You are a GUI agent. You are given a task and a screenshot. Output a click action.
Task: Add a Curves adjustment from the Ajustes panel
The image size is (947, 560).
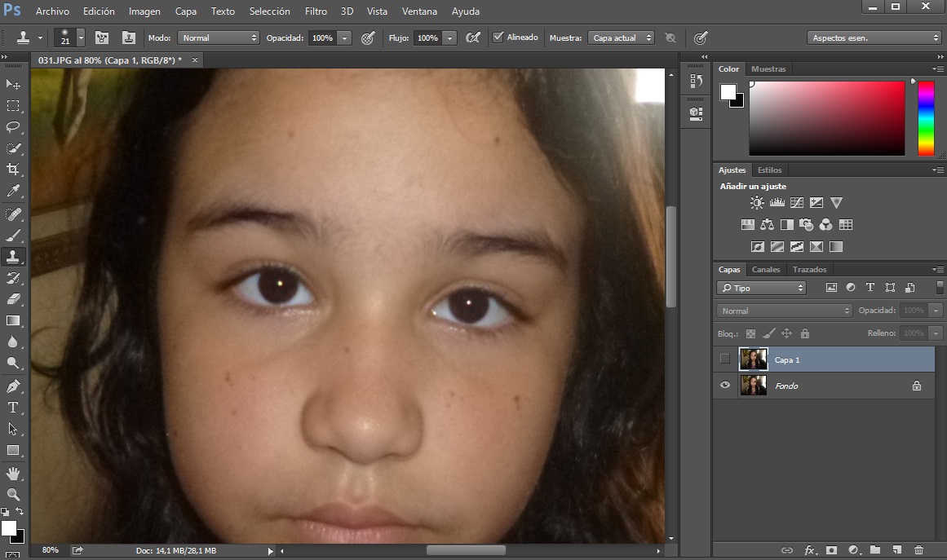[x=795, y=202]
